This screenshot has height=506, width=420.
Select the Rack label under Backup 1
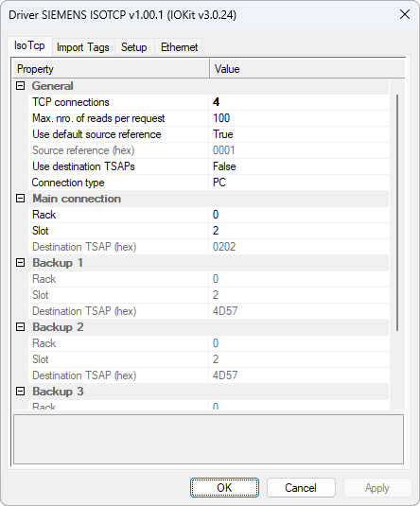[x=44, y=279]
